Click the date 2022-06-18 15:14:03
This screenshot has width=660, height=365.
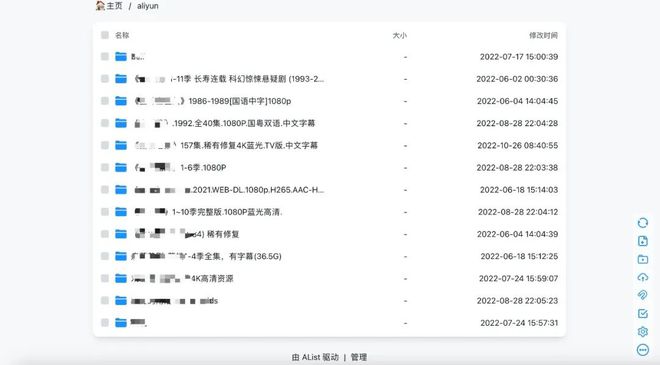[x=519, y=190]
